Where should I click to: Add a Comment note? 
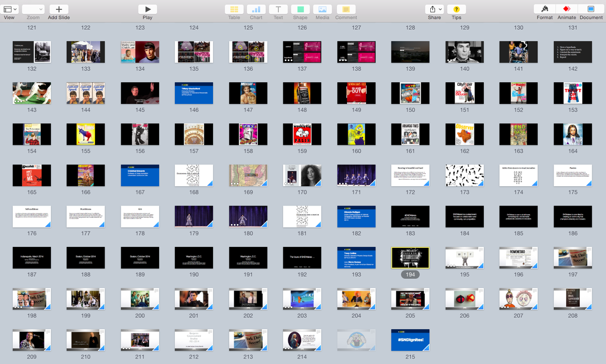click(346, 9)
